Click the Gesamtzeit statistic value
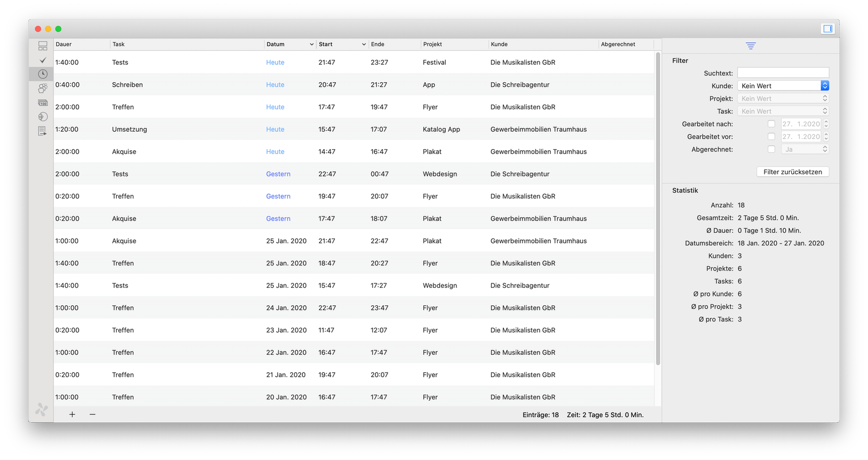The width and height of the screenshot is (868, 460). point(768,218)
